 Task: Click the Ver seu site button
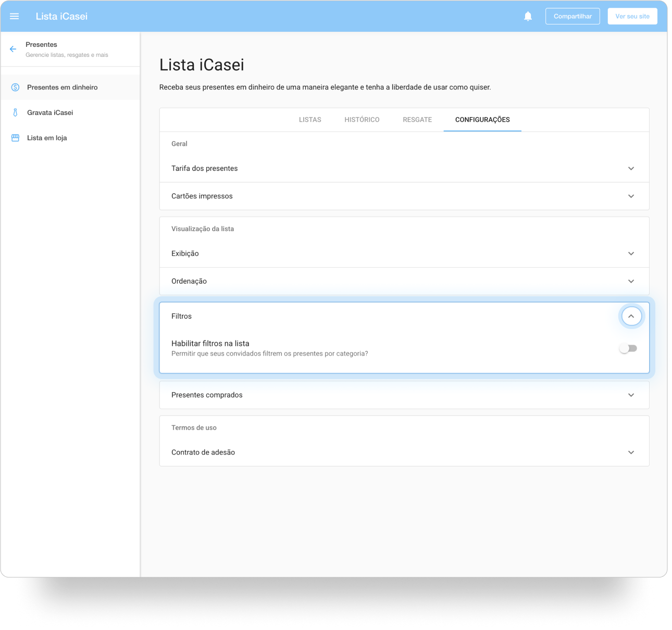pos(632,16)
